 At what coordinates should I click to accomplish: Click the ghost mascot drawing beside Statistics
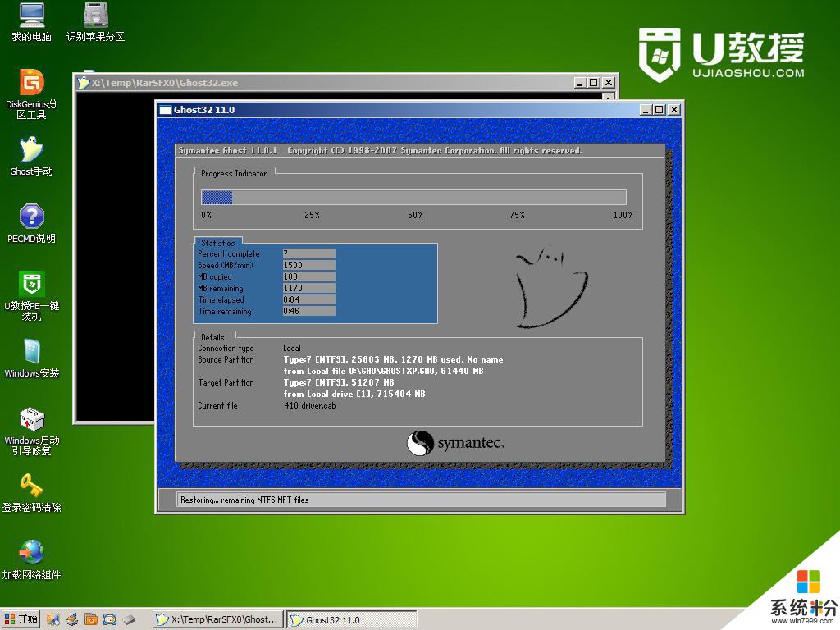coord(550,286)
